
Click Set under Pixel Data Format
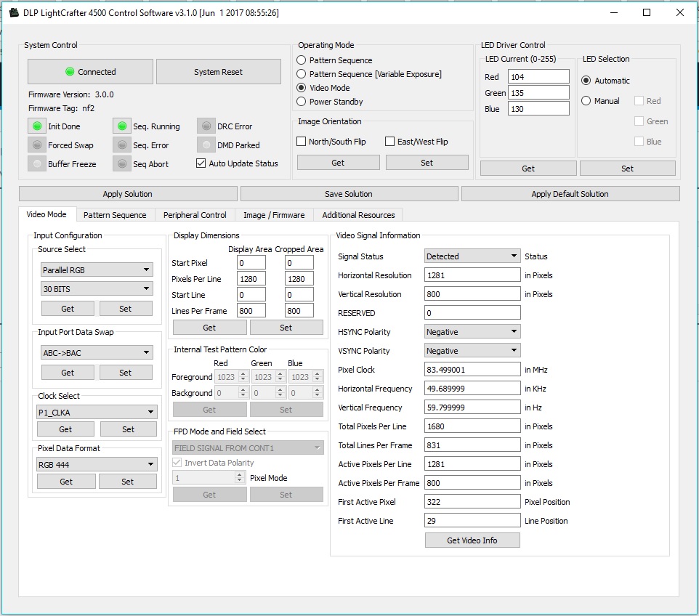[127, 481]
